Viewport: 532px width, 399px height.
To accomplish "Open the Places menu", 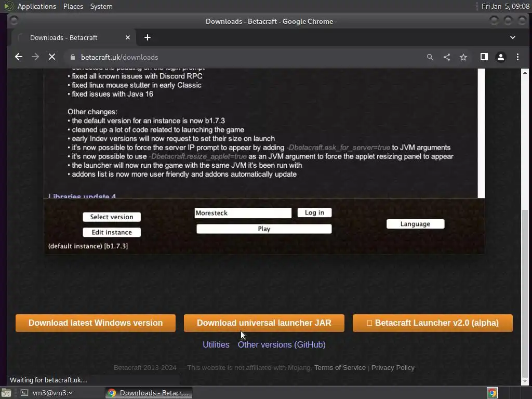I will (73, 6).
